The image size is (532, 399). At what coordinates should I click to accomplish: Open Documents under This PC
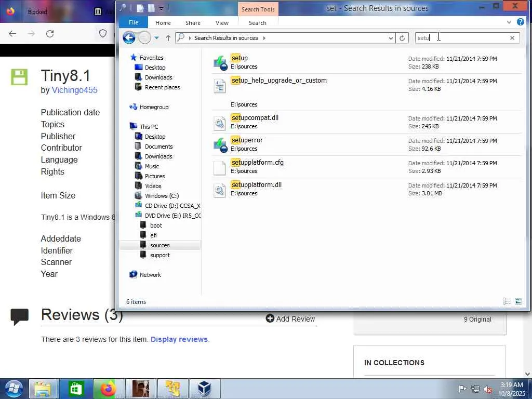coord(158,147)
